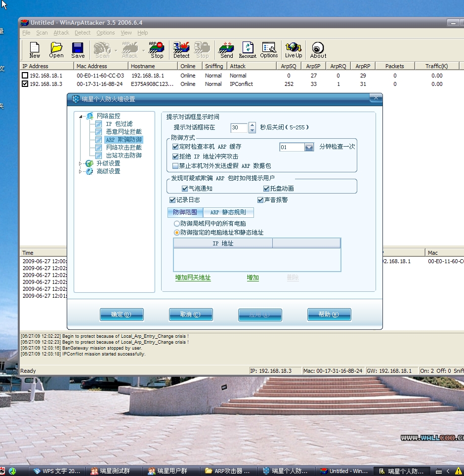Image resolution: width=464 pixels, height=476 pixels.
Task: Click the Send packet icon
Action: click(x=226, y=49)
